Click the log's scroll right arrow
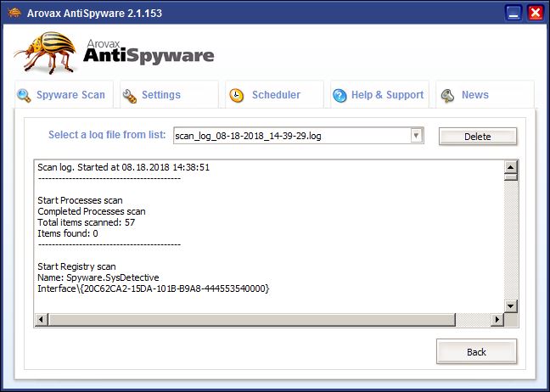 497,319
